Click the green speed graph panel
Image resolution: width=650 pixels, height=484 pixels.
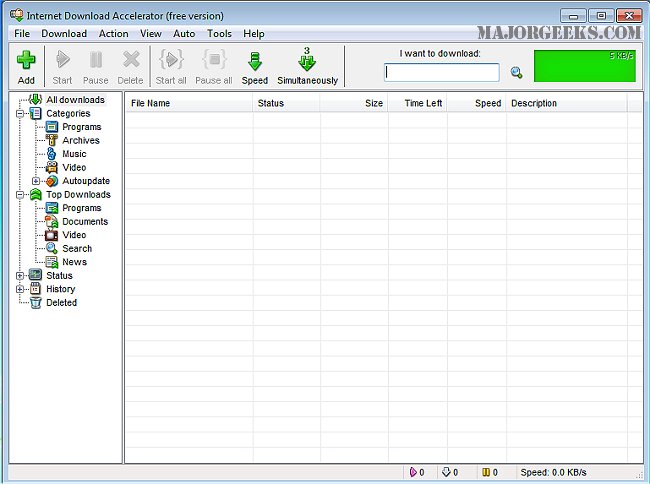pos(584,66)
